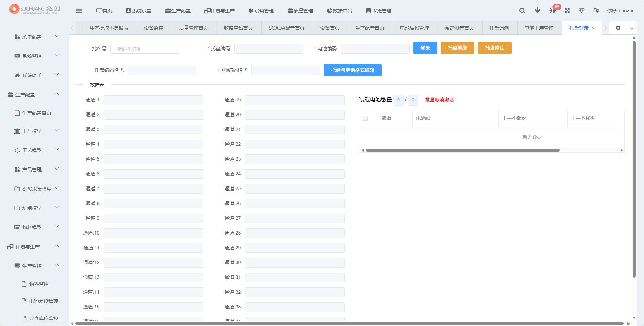
Task: Show earlier tabs with the left arrow
Action: 72,28
